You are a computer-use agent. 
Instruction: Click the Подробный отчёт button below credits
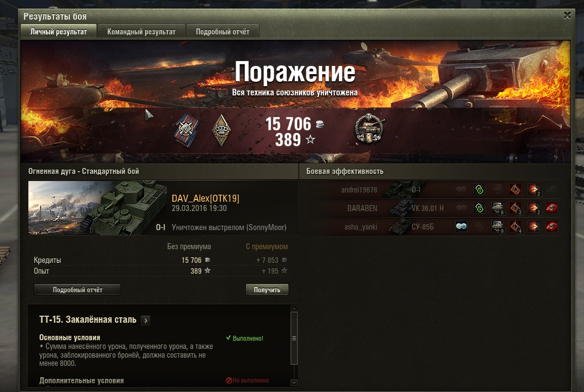77,290
